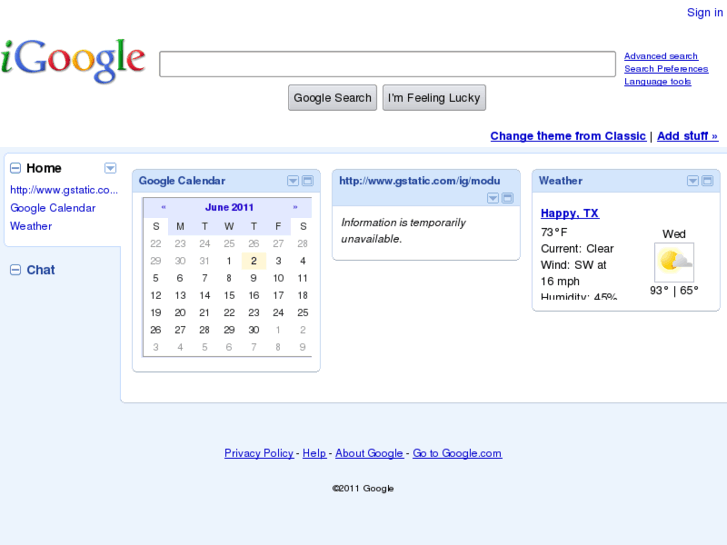Select May 31 in calendar
The height and width of the screenshot is (545, 727).
click(x=204, y=261)
